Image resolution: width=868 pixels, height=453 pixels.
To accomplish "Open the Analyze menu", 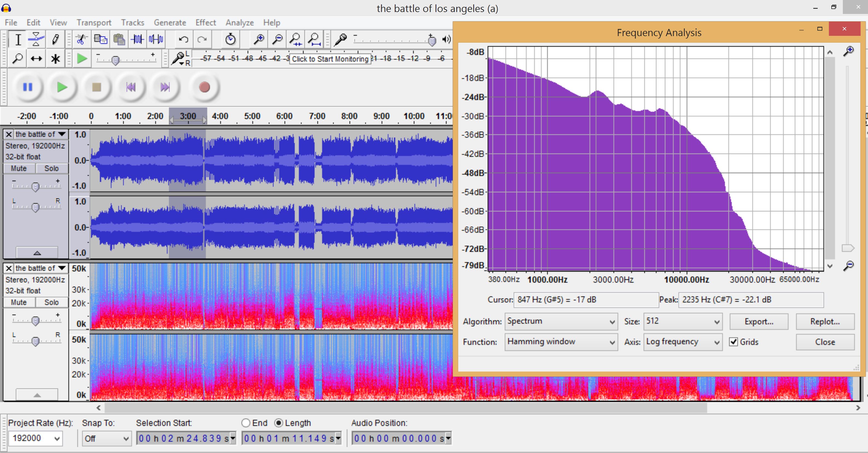I will [240, 23].
